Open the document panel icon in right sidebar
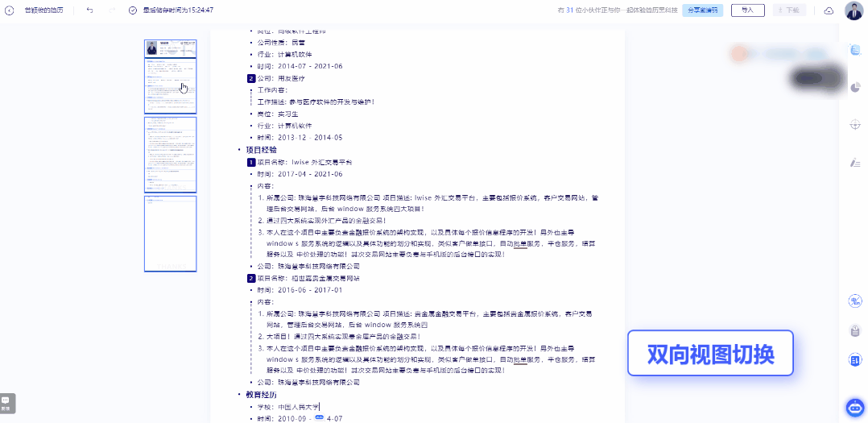The width and height of the screenshot is (868, 423). click(855, 51)
